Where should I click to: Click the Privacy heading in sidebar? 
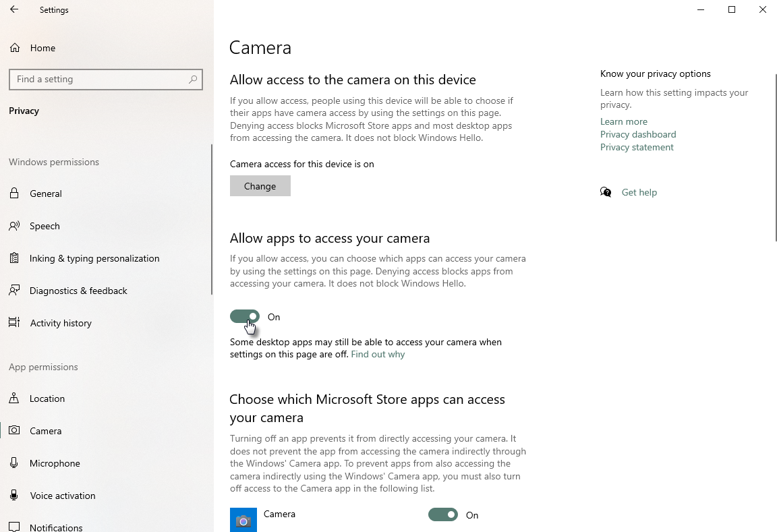tap(24, 111)
